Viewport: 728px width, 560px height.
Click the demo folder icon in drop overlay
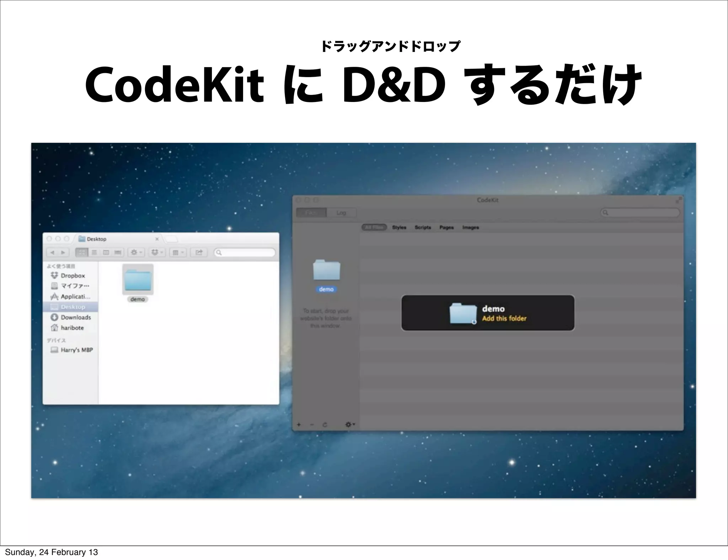pos(463,313)
